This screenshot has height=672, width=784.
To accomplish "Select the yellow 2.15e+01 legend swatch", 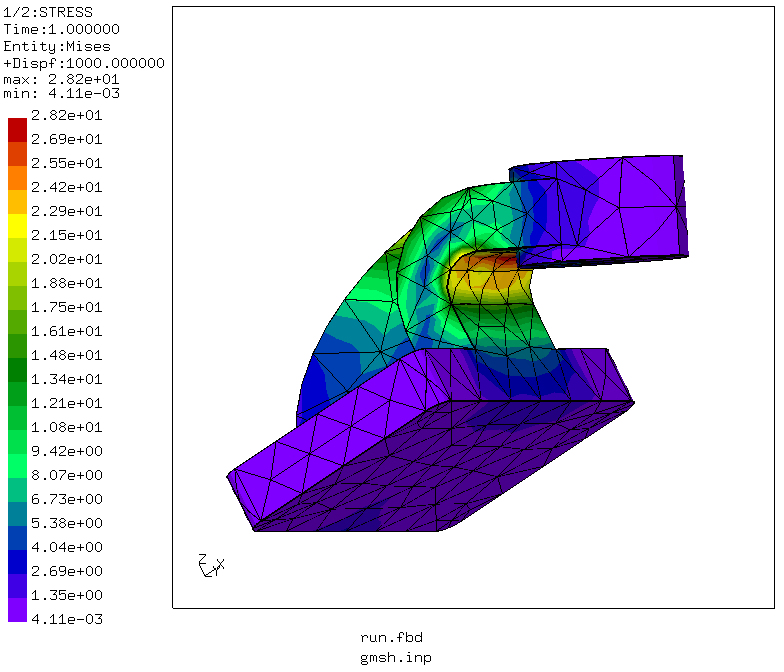I will click(18, 226).
